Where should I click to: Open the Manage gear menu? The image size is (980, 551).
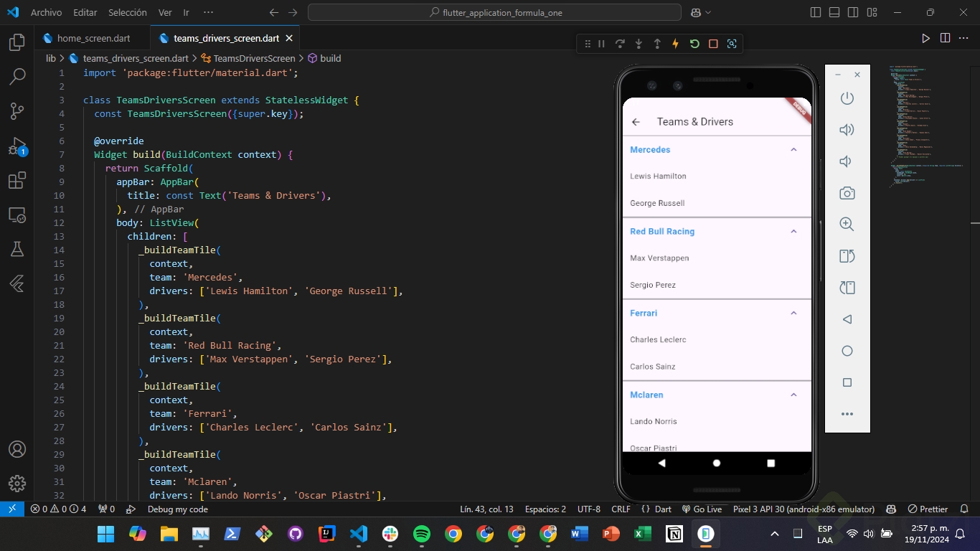tap(17, 483)
